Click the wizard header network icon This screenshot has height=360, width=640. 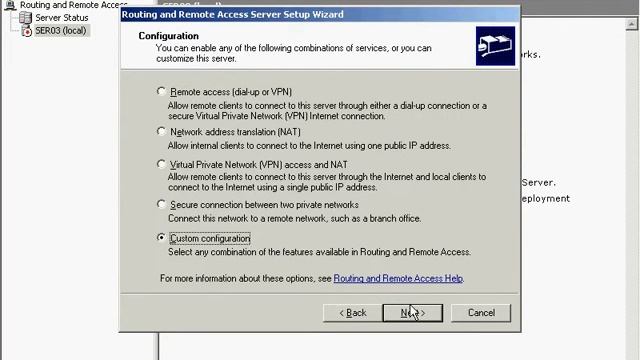click(x=495, y=46)
